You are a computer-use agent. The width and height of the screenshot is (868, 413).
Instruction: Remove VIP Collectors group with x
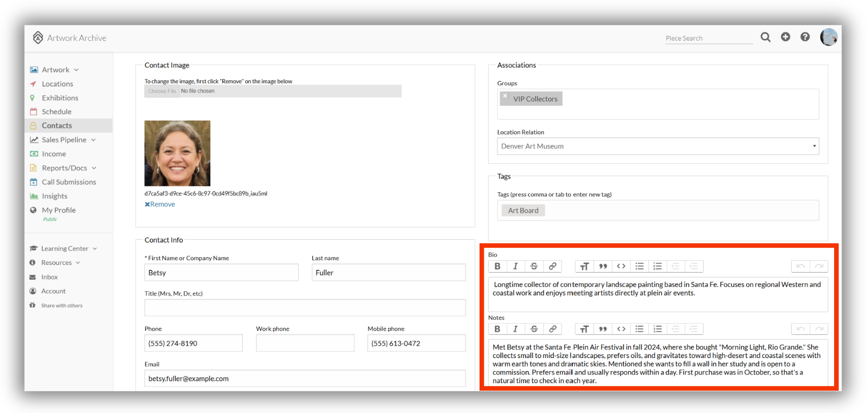point(505,96)
